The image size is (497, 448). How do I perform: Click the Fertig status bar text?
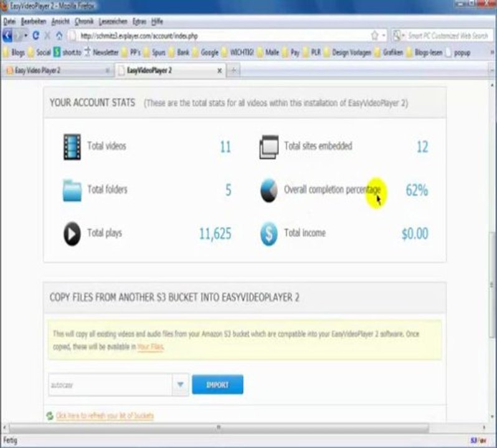coord(10,441)
